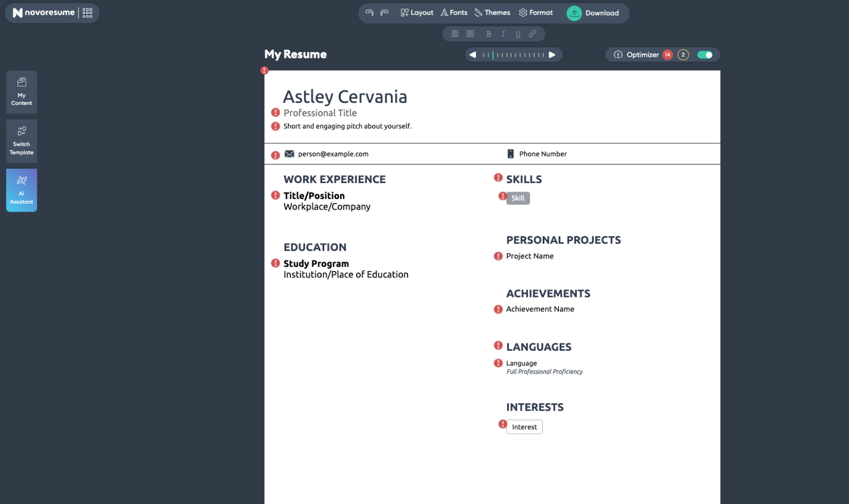The image size is (849, 504).
Task: Launch the AI Assistant
Action: point(21,189)
